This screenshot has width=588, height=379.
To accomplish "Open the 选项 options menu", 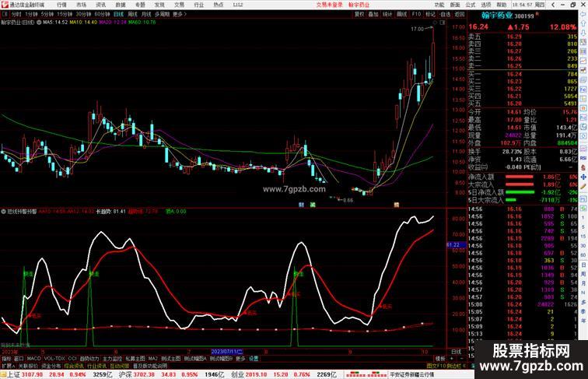I will click(486, 5).
